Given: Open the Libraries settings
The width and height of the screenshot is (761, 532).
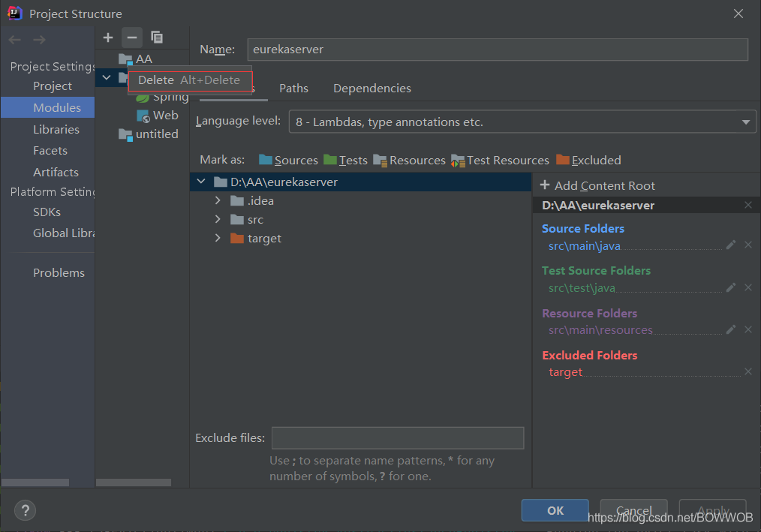Looking at the screenshot, I should [x=56, y=130].
